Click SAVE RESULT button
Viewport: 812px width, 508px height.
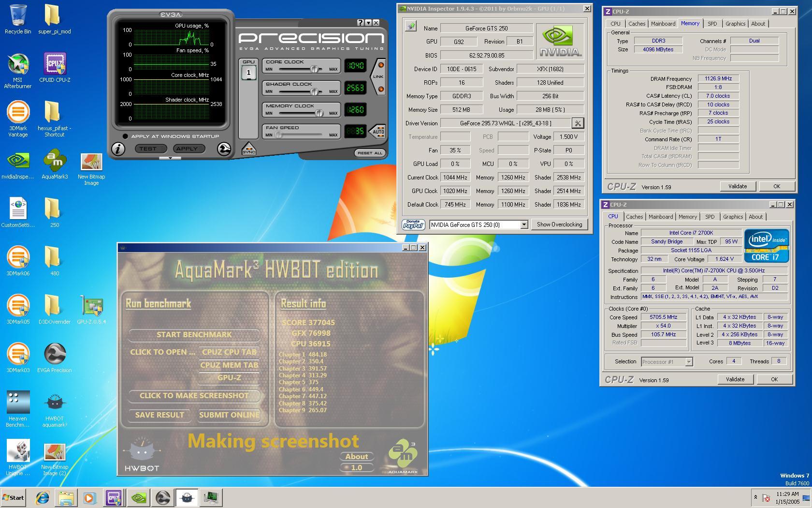159,415
